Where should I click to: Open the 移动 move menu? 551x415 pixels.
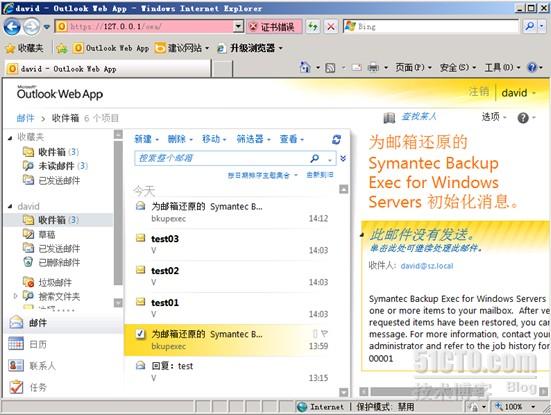[x=214, y=139]
